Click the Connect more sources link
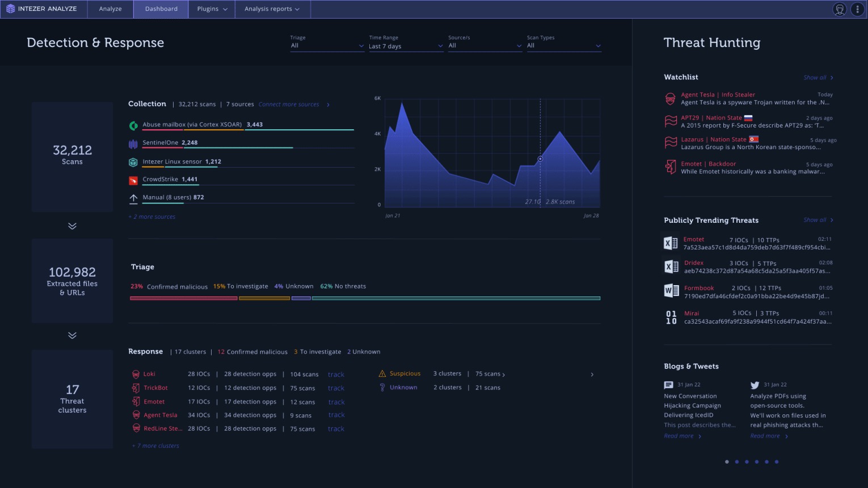Viewport: 868px width, 488px height. [x=289, y=104]
